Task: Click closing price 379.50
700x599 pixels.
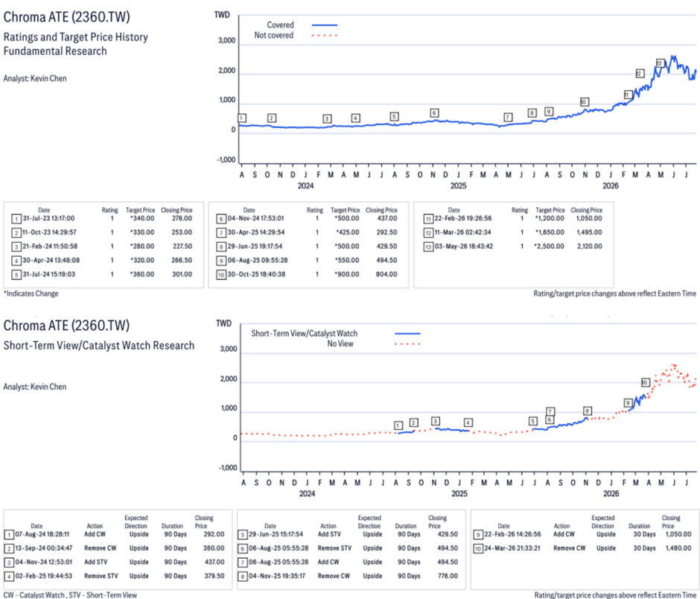Action: coord(214,576)
